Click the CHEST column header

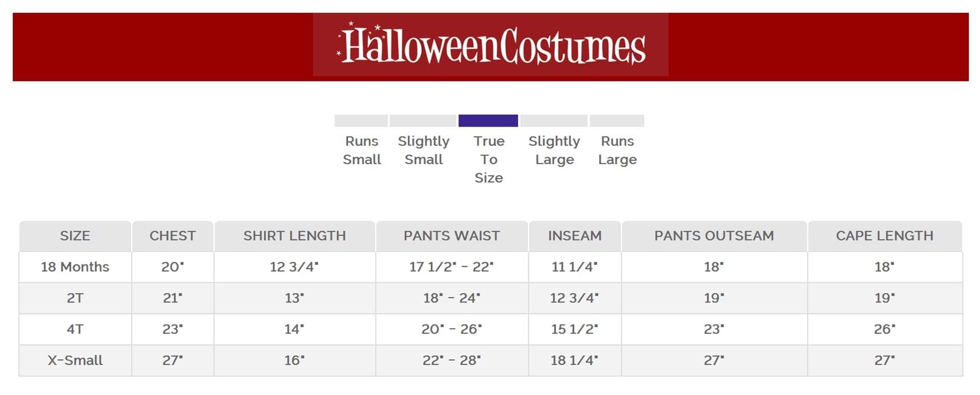tap(172, 236)
